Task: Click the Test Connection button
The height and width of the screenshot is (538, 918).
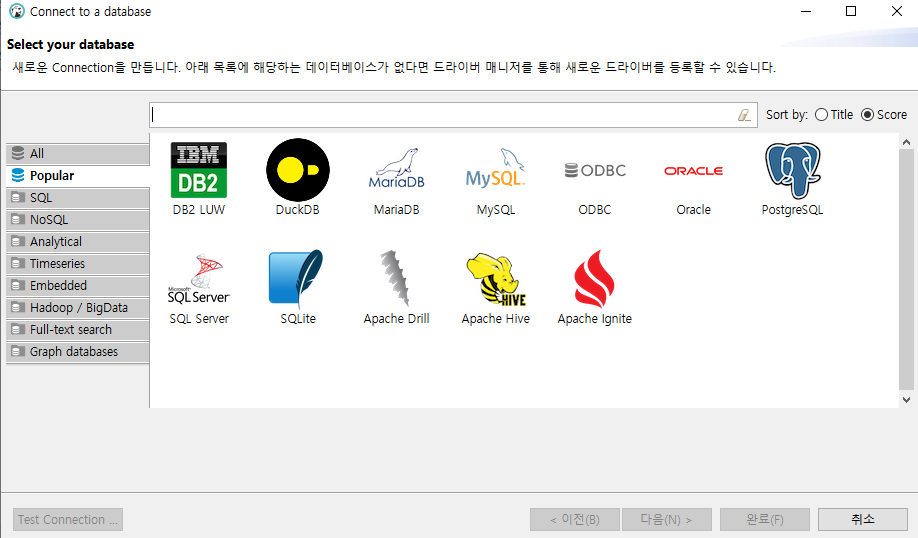Action: (x=68, y=519)
